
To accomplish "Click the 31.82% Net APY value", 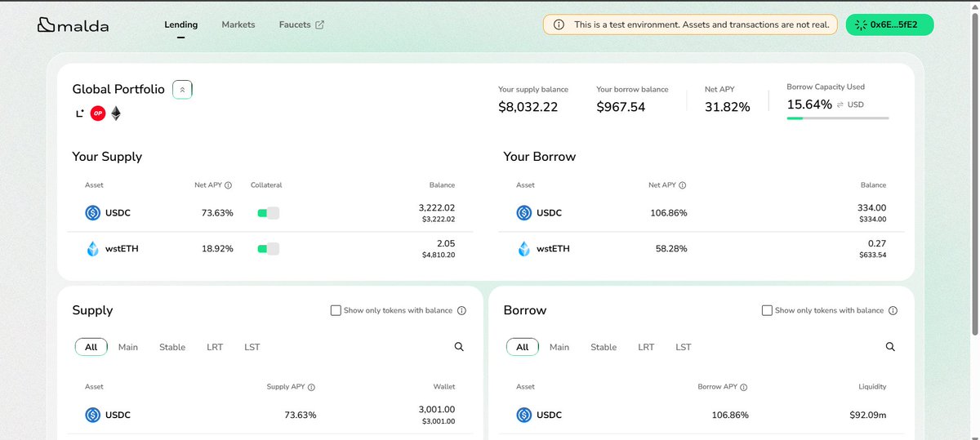I will tap(728, 106).
